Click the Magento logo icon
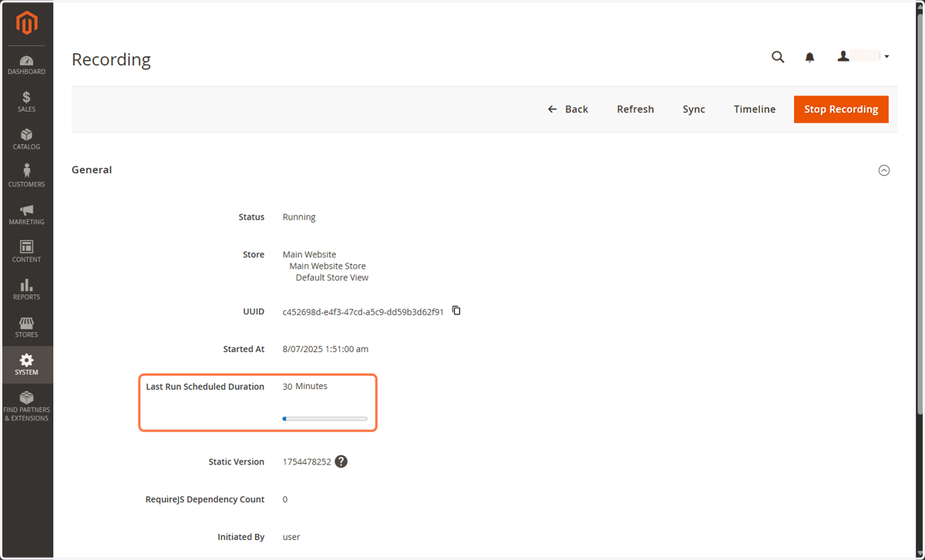925x560 pixels. coord(27,24)
